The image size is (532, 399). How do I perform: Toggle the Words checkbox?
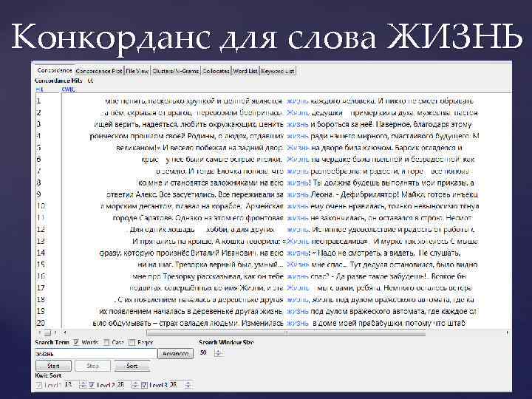pos(76,342)
